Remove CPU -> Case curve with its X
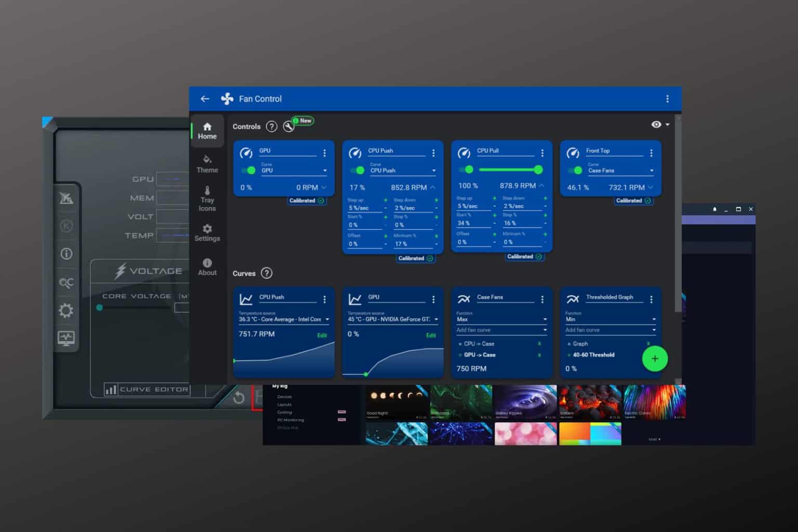Viewport: 798px width, 532px height. pos(539,344)
